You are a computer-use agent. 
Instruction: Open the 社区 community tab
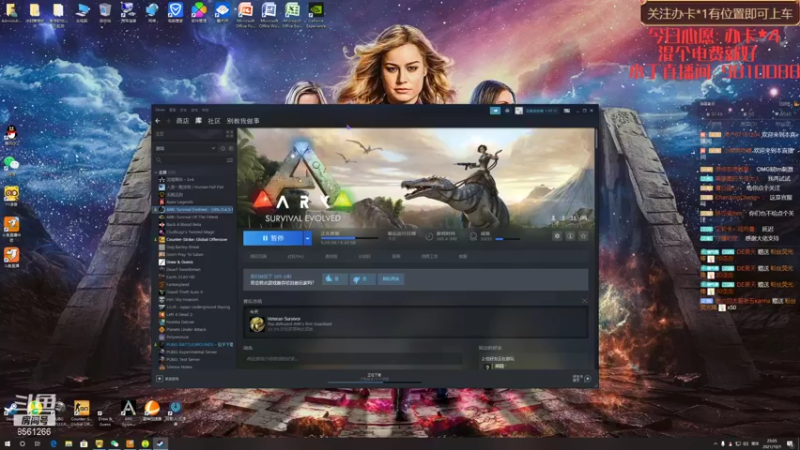coord(214,121)
